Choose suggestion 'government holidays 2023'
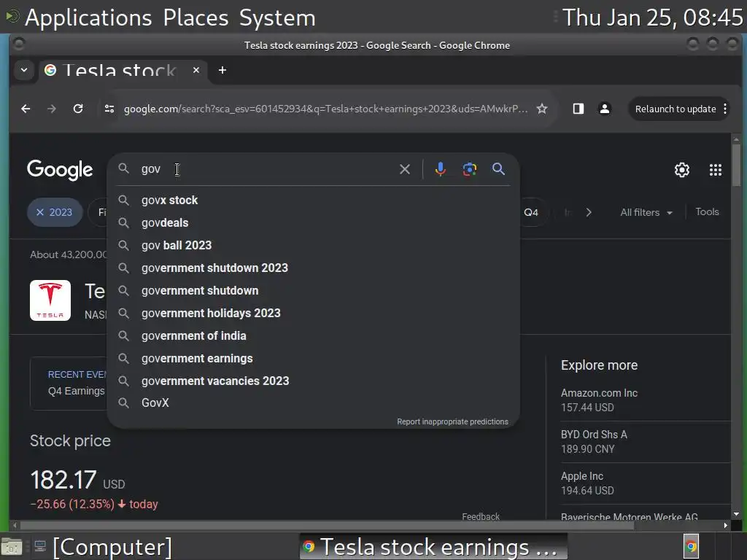The width and height of the screenshot is (747, 560). (x=314, y=314)
